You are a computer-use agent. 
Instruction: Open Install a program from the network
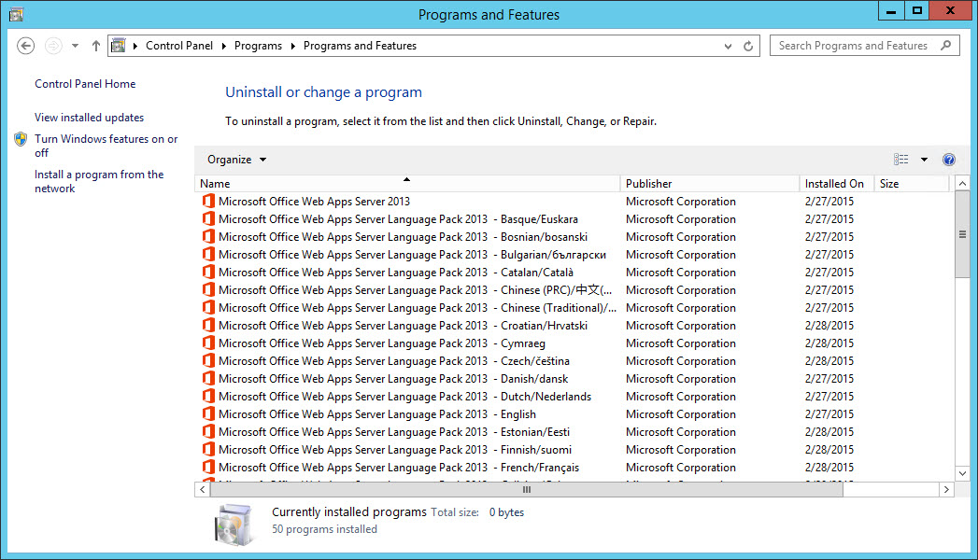click(99, 181)
